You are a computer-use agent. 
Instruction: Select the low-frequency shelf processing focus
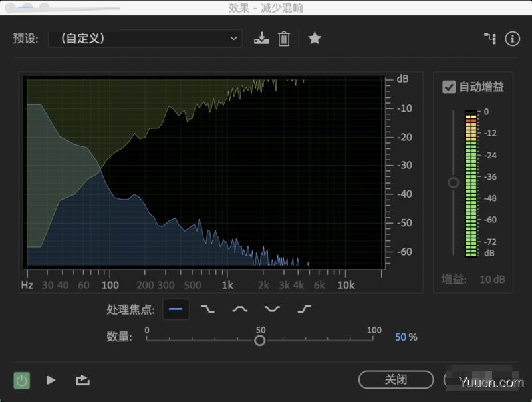(x=207, y=308)
